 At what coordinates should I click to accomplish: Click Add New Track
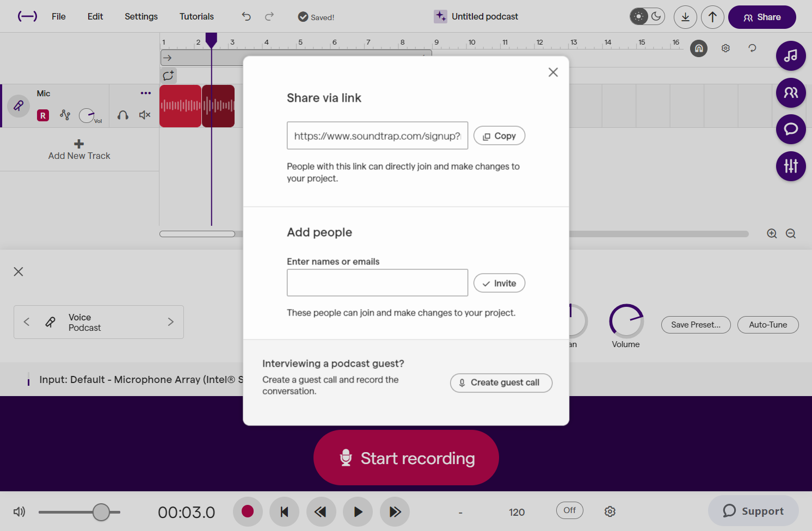click(x=79, y=150)
